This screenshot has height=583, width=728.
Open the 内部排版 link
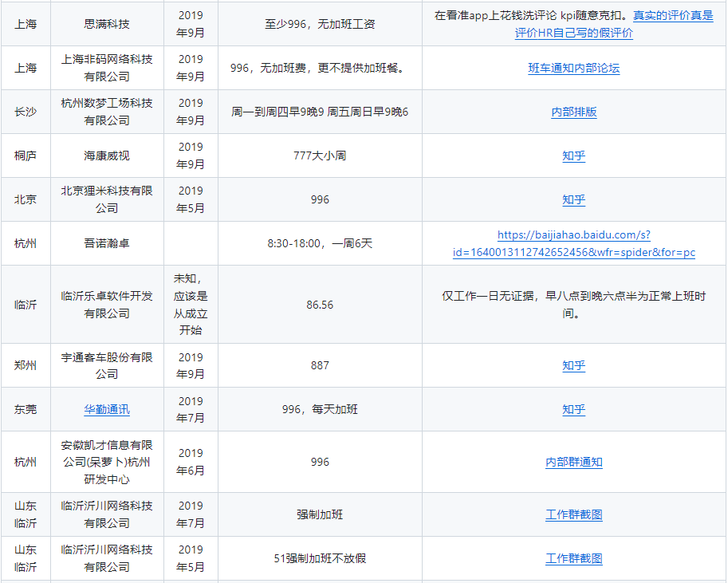pos(574,112)
